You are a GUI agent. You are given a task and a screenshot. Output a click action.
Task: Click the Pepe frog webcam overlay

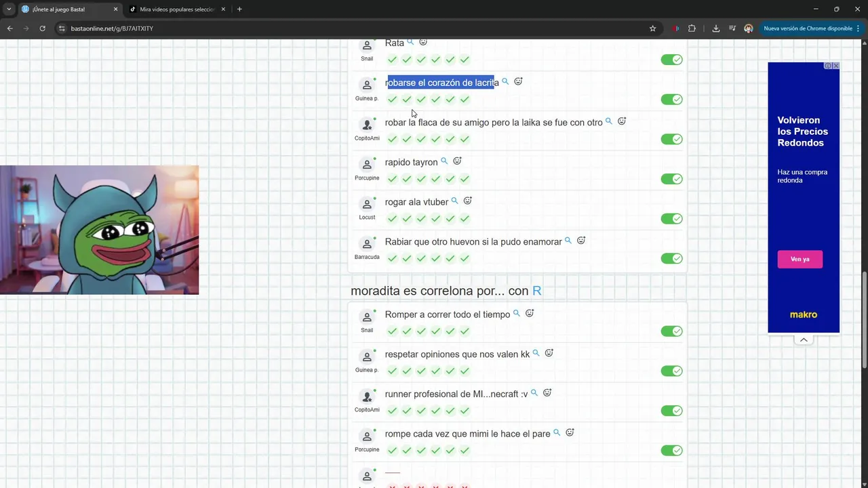tap(99, 230)
